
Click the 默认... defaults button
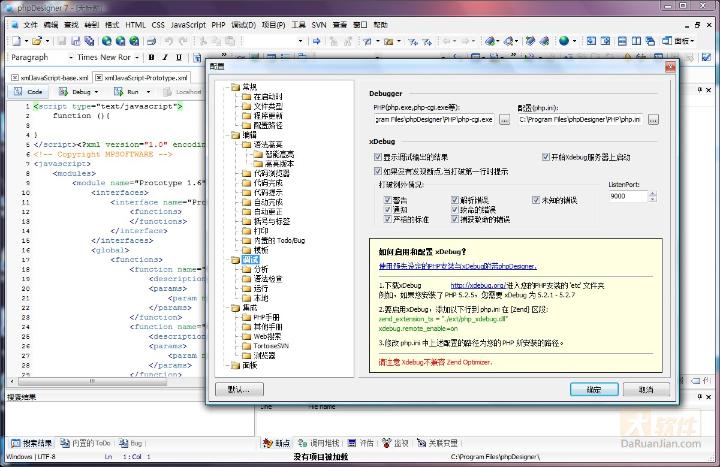click(239, 389)
